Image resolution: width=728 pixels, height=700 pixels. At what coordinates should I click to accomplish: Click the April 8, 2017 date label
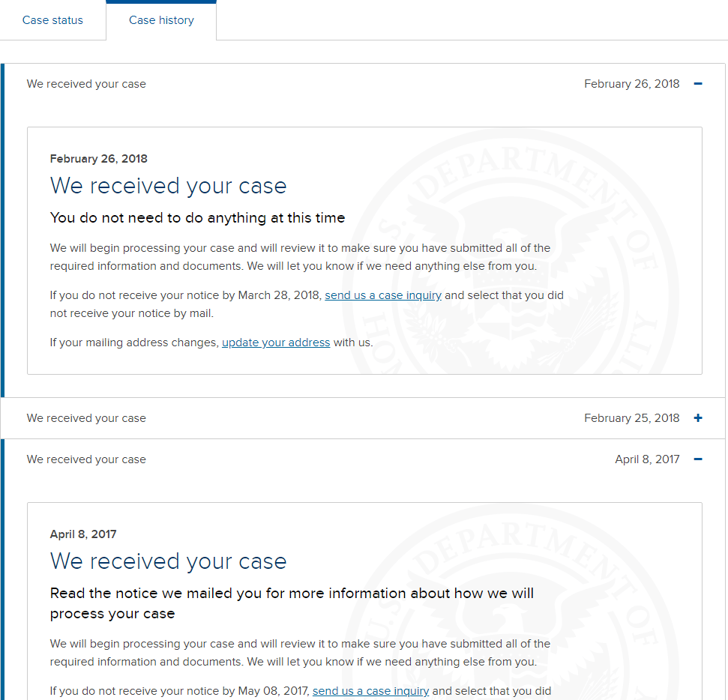(x=647, y=459)
